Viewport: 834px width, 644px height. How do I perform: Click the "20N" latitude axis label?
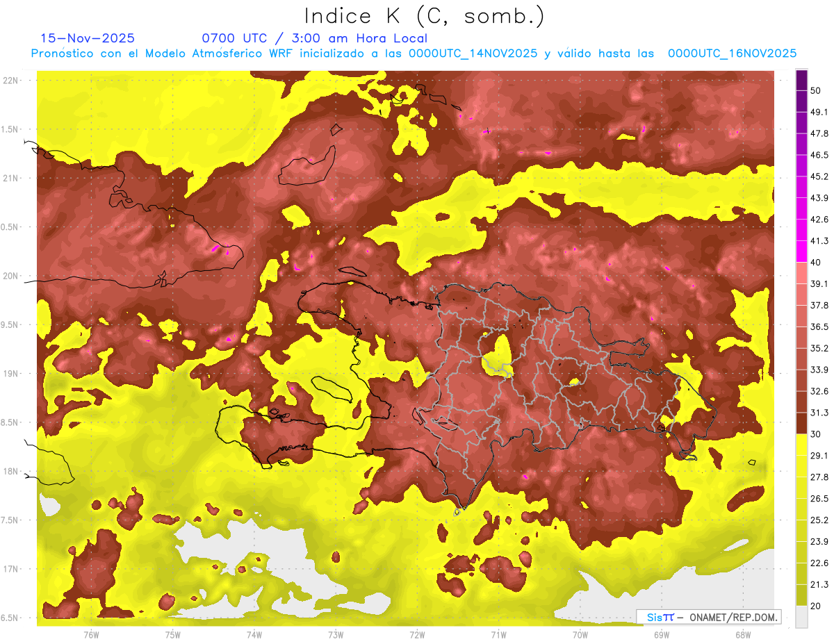pos(10,276)
